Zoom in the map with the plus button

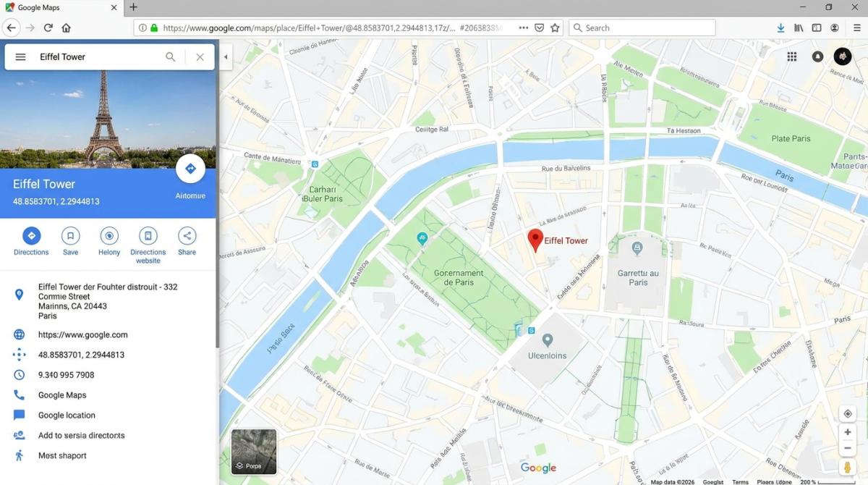848,432
